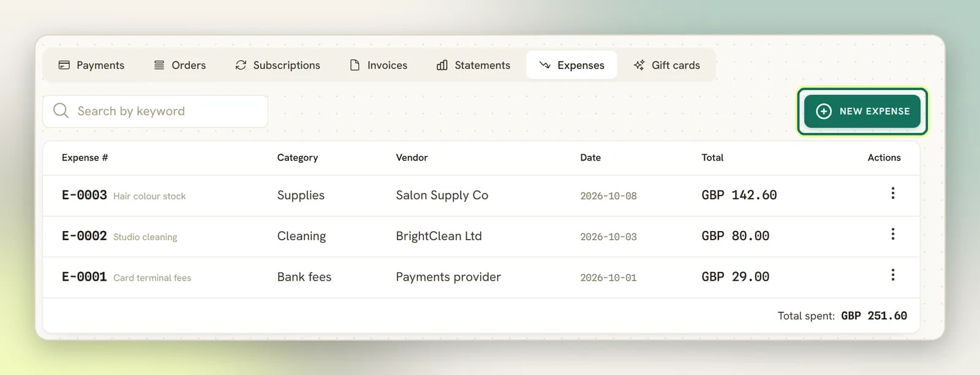Click the Subscriptions refresh icon
The width and height of the screenshot is (980, 375).
point(241,65)
